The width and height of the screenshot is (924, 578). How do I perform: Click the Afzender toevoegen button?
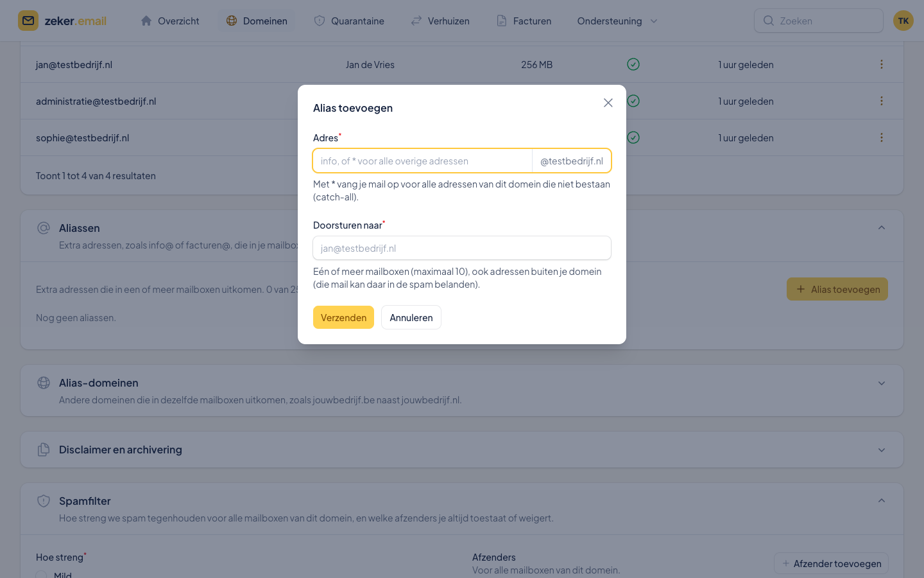(831, 564)
